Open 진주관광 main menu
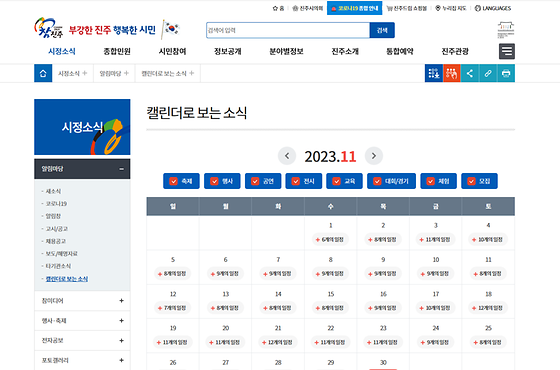 point(455,51)
